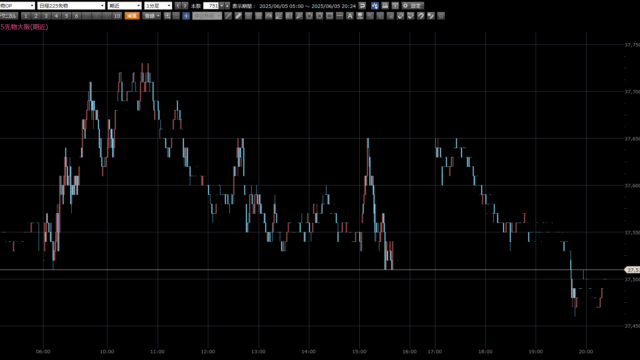Select the vertical lines drawing tool
Viewport: 640px width, 360px height.
click(x=289, y=16)
